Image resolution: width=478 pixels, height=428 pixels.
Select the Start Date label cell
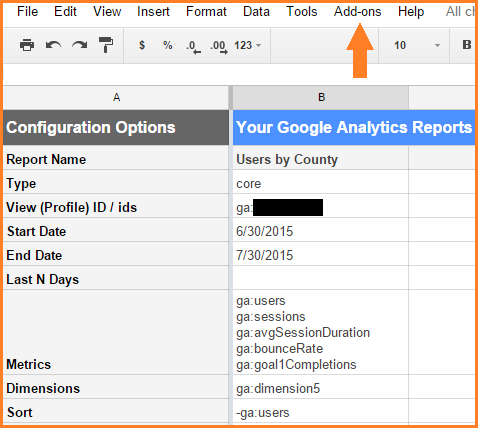point(116,230)
